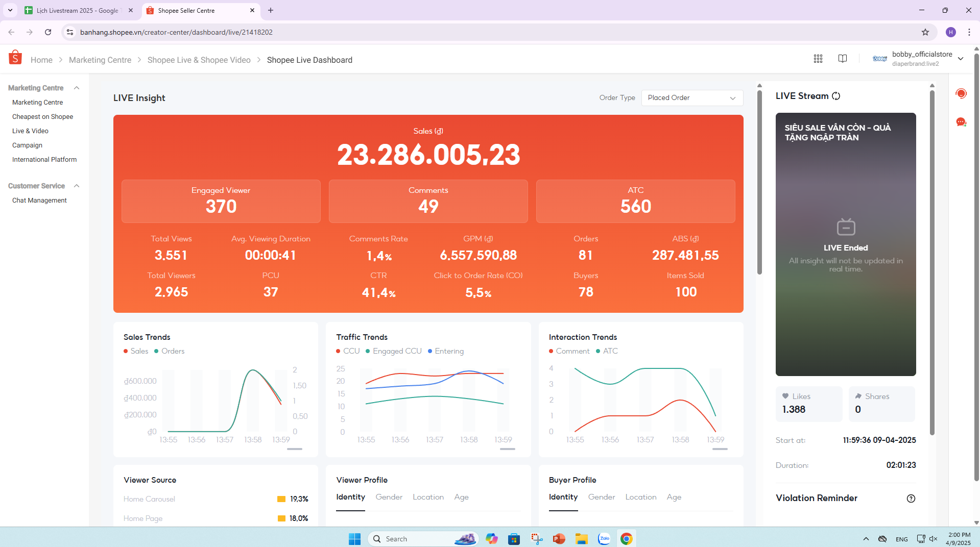Click the Shopee logo icon
This screenshot has height=547, width=980.
pos(15,58)
